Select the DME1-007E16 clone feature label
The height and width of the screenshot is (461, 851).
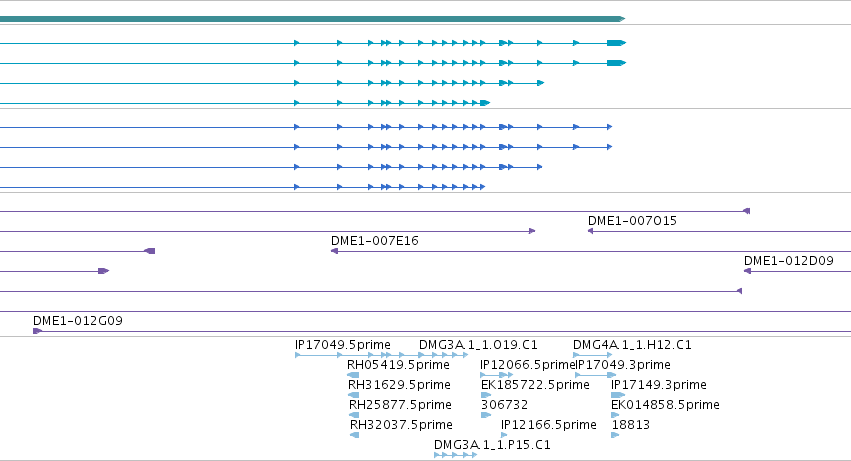374,241
